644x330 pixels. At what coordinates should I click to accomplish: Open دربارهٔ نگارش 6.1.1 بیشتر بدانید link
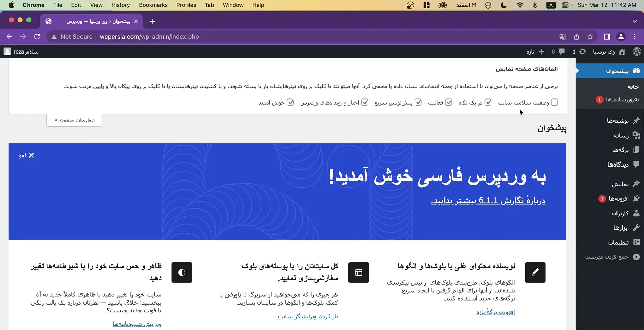(x=488, y=200)
